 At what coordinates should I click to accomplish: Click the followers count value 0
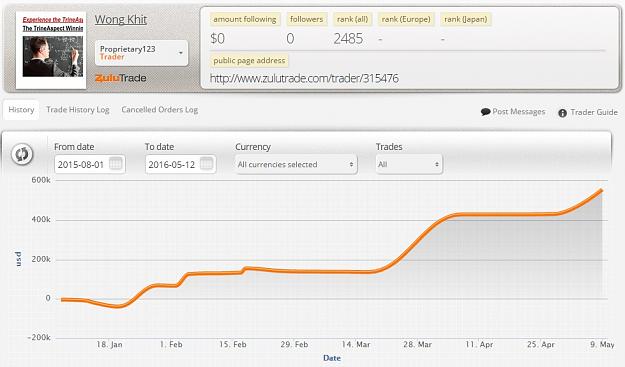[290, 39]
